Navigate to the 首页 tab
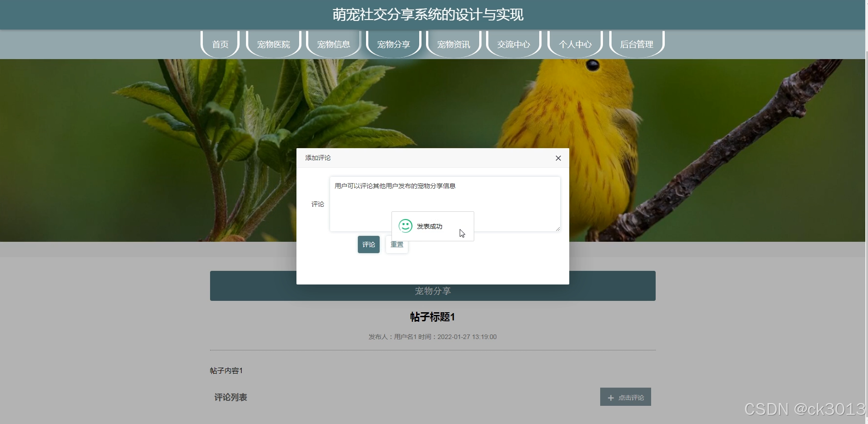Screen dimensions: 868x424 [x=220, y=44]
